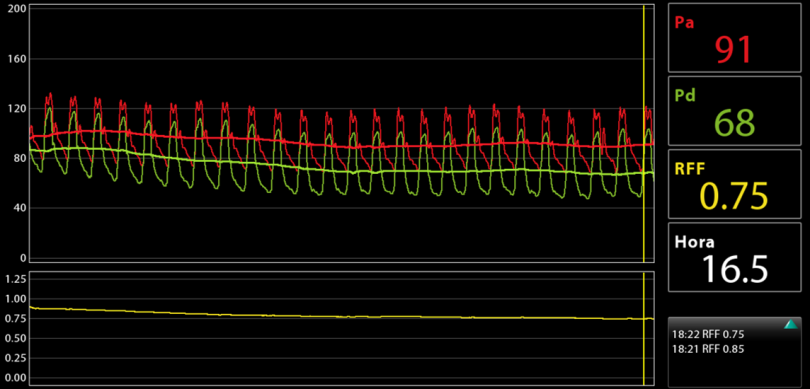Click the teal triangle expander icon

[790, 324]
